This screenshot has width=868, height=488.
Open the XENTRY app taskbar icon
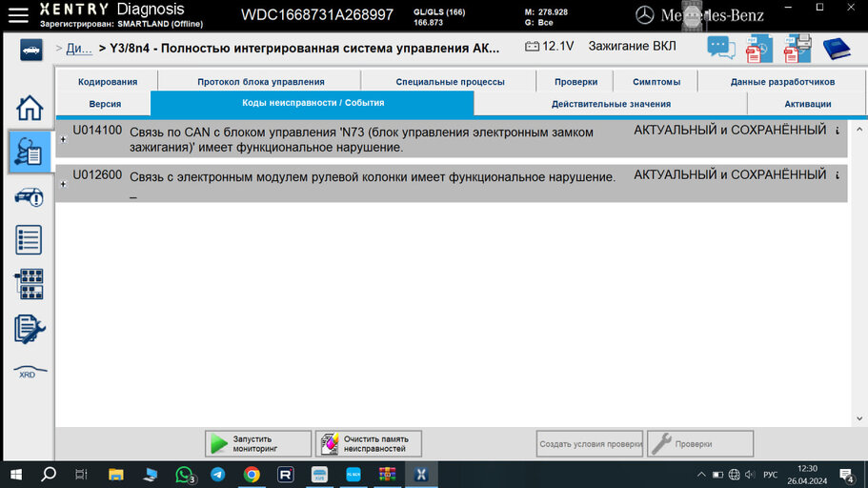pos(421,475)
